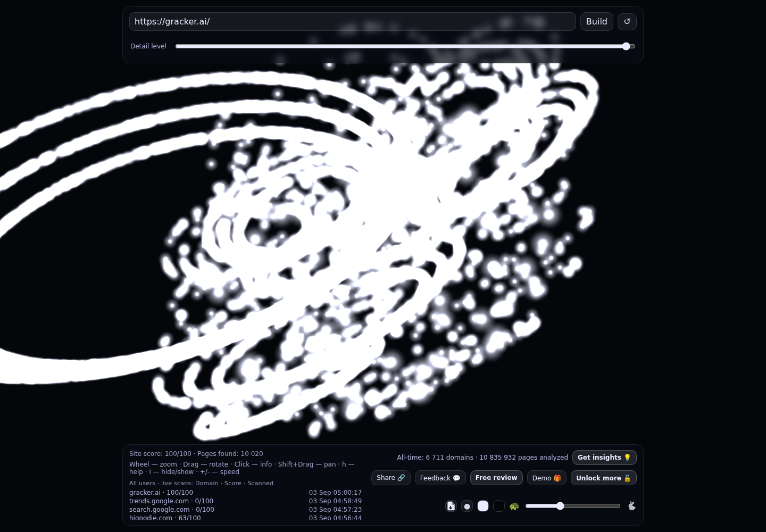766x532 pixels.
Task: Focus the URL input with https://gracker.ai/
Action: coord(353,22)
